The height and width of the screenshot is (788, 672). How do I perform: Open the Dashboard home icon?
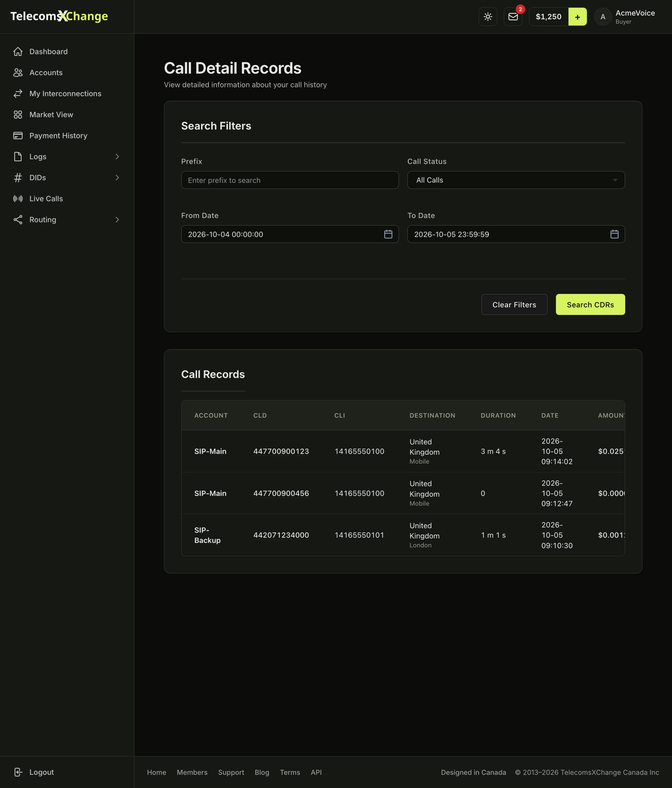click(18, 52)
